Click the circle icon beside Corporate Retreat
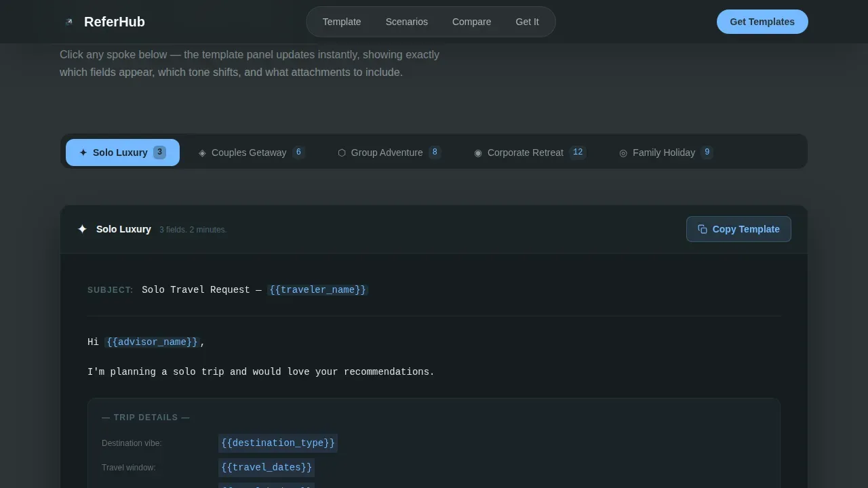 [478, 153]
